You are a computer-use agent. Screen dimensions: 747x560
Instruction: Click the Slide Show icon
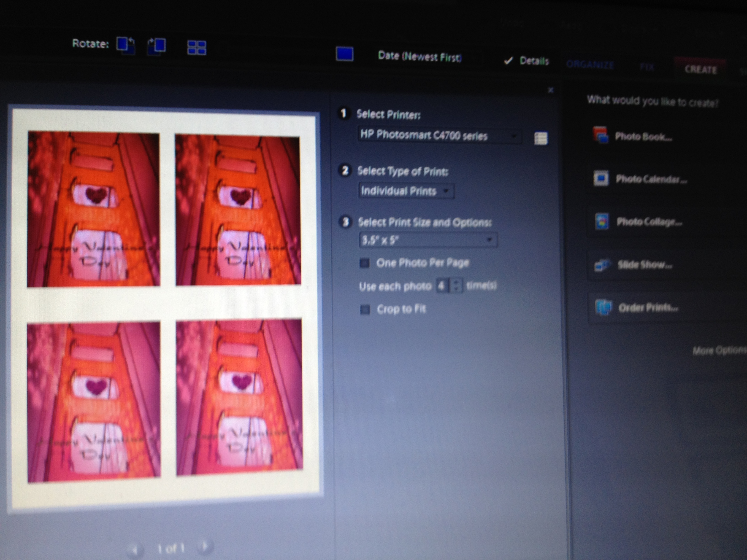602,265
